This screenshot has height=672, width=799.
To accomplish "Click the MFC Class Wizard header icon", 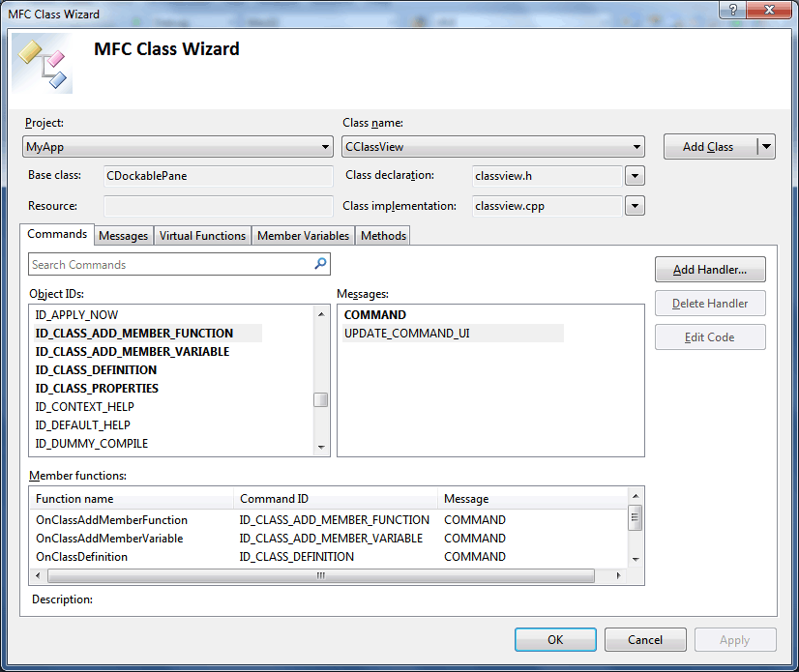I will click(x=43, y=63).
